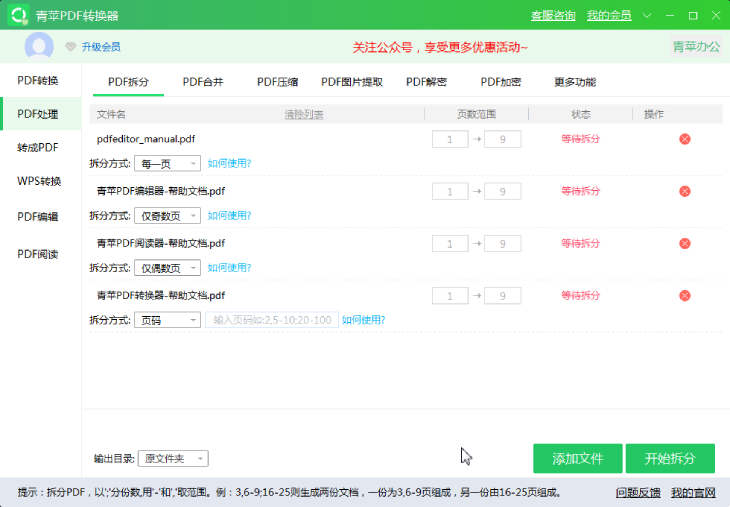The height and width of the screenshot is (507, 730).
Task: Click end page field for 青苹PDF编辑器-帮助文档.pdf
Action: (x=502, y=191)
